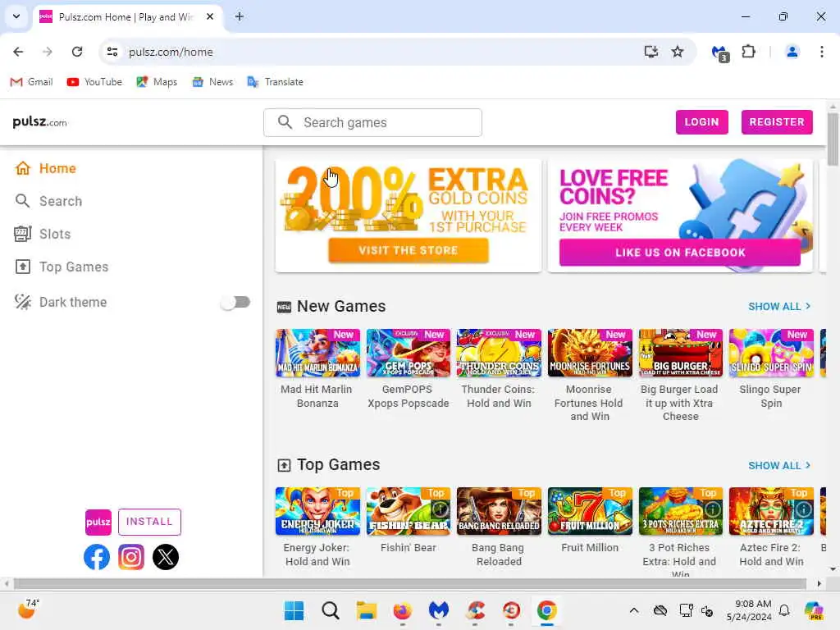Image resolution: width=840 pixels, height=630 pixels.
Task: Show hidden system tray icons
Action: [x=634, y=610]
